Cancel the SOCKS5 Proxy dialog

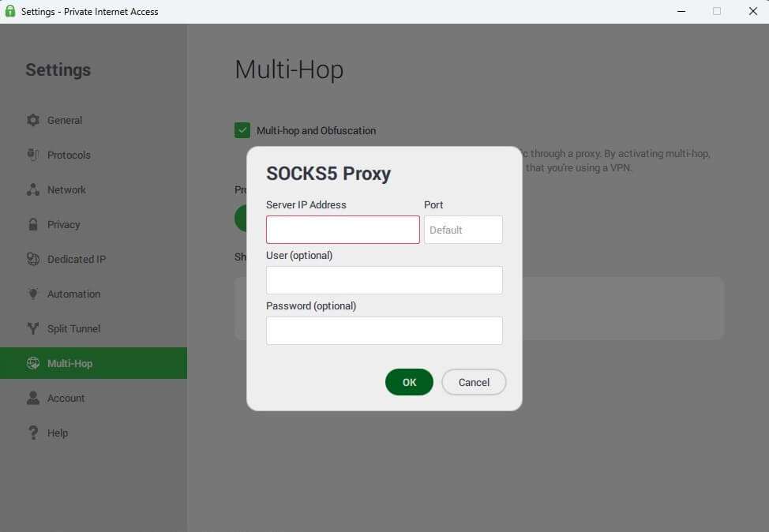[474, 382]
